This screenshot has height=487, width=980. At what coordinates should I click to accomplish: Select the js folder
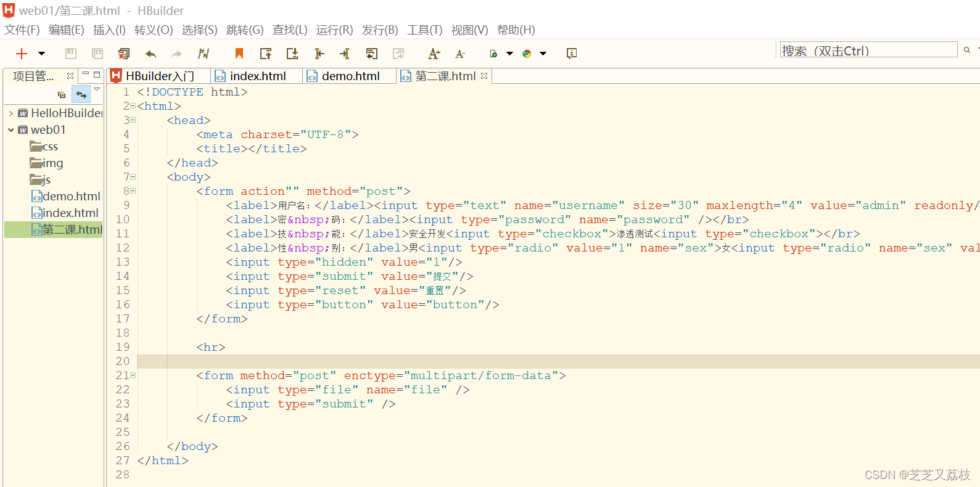(x=41, y=180)
